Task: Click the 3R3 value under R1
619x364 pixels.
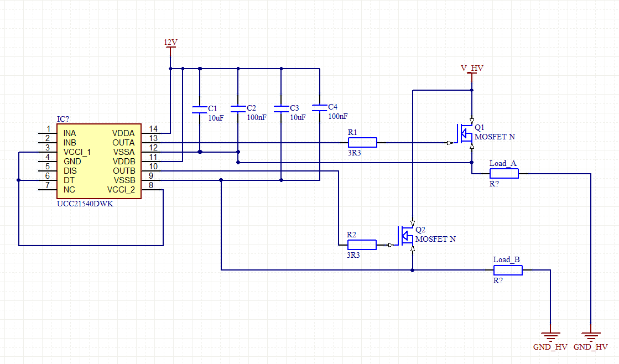Action: point(355,153)
